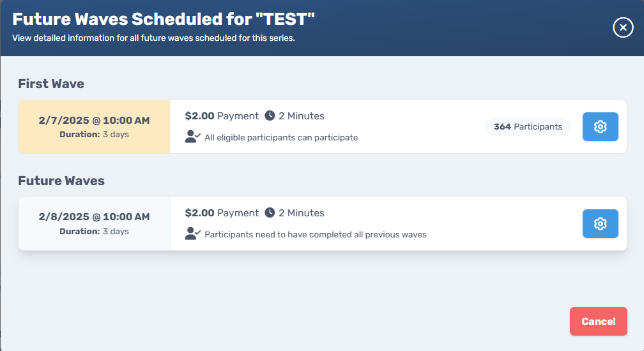Click the clock icon in First Wave row
644x351 pixels.
pyautogui.click(x=270, y=116)
